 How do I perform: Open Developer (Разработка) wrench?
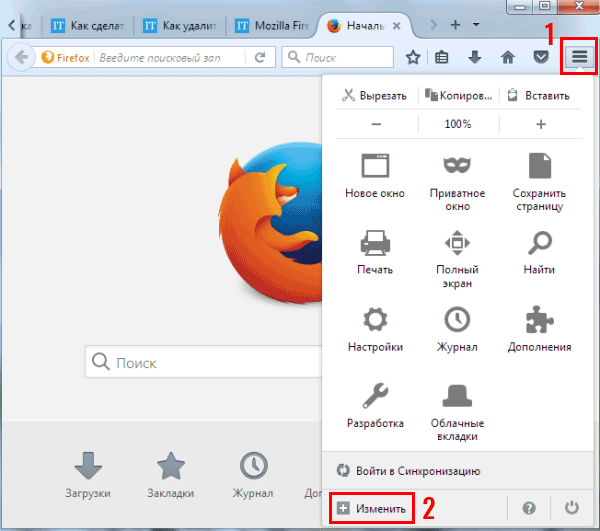tap(375, 406)
